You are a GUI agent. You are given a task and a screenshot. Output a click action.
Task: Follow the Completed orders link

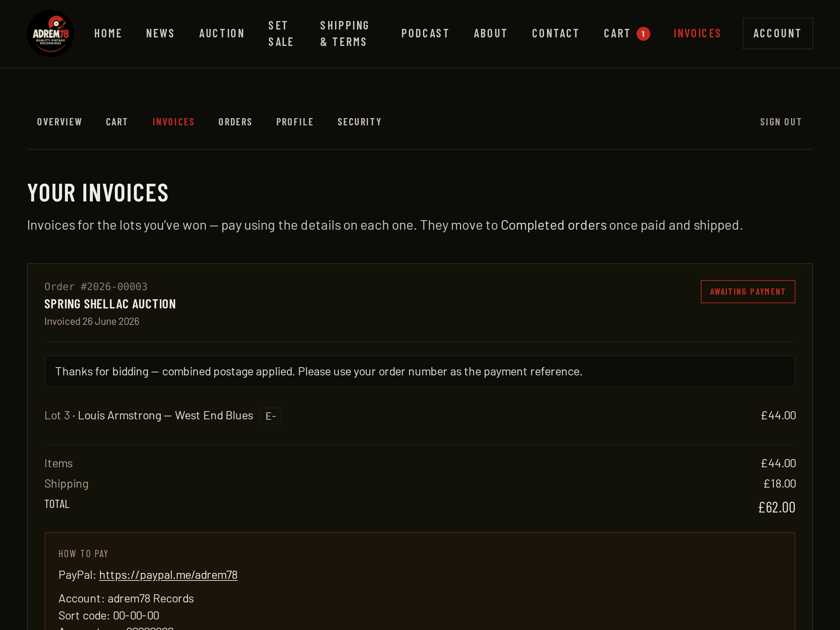tap(554, 225)
